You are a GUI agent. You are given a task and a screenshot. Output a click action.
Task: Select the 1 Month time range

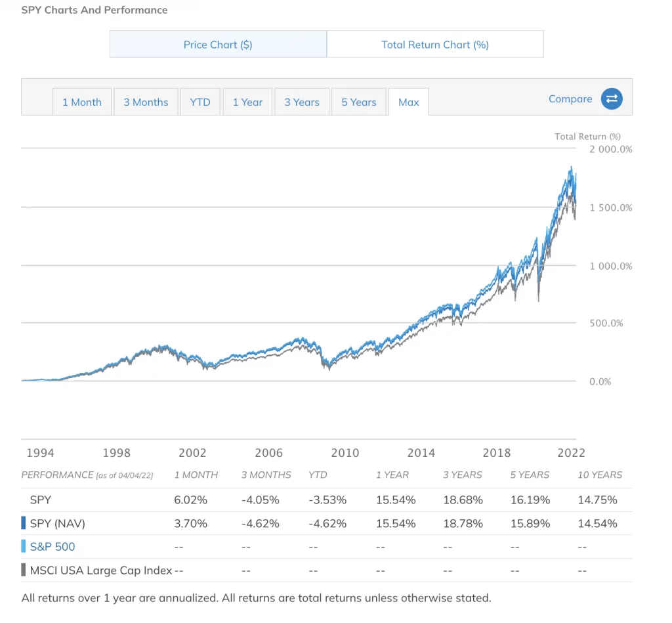82,102
